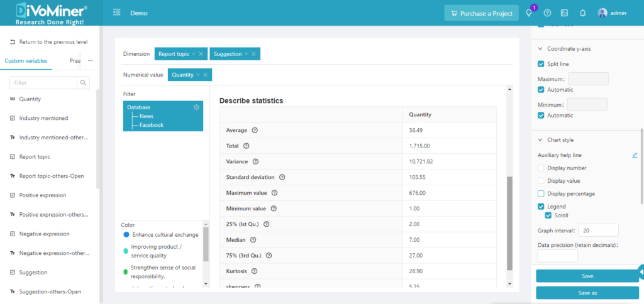Show help for Variance statistic

point(255,161)
